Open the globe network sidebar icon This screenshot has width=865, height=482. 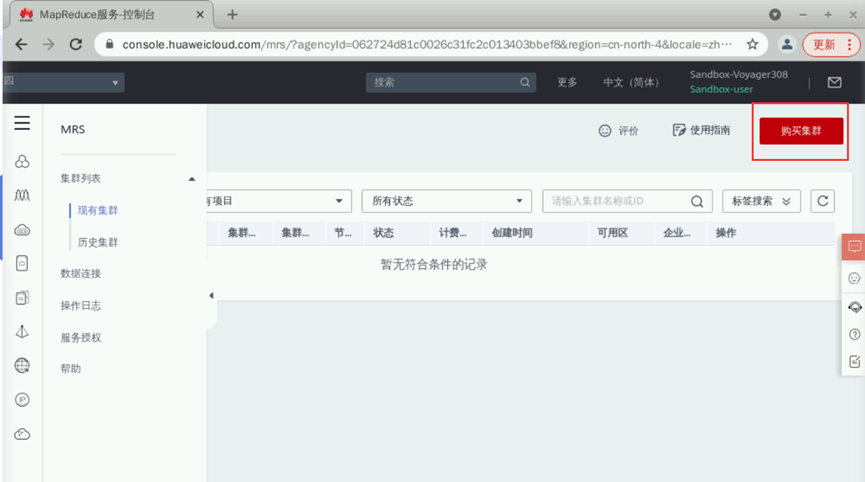(x=22, y=366)
